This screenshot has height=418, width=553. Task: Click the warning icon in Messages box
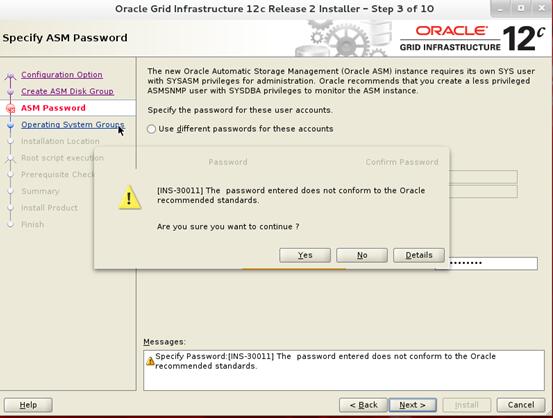[x=150, y=361]
